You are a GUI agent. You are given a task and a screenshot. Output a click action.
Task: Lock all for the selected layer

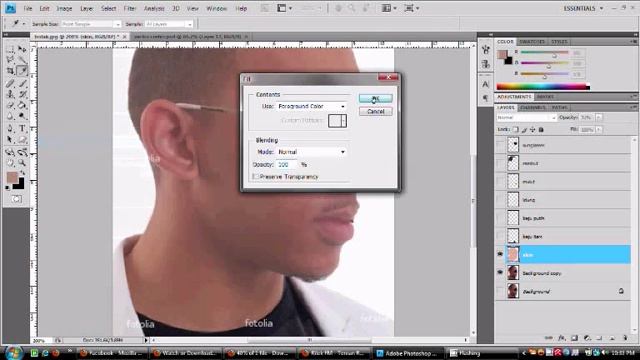pos(541,130)
